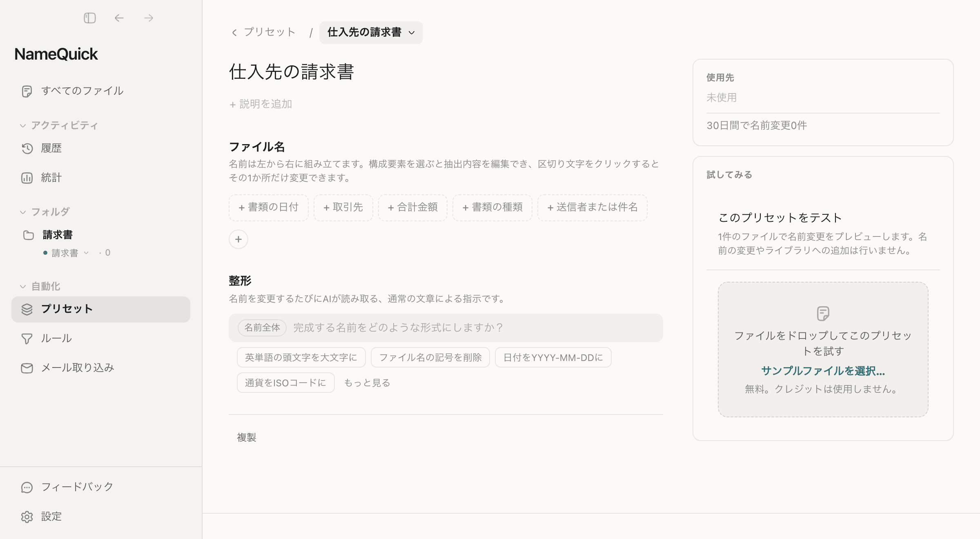Click the すべてのファイル document icon
Screen dimensions: 980x539
pyautogui.click(x=27, y=91)
